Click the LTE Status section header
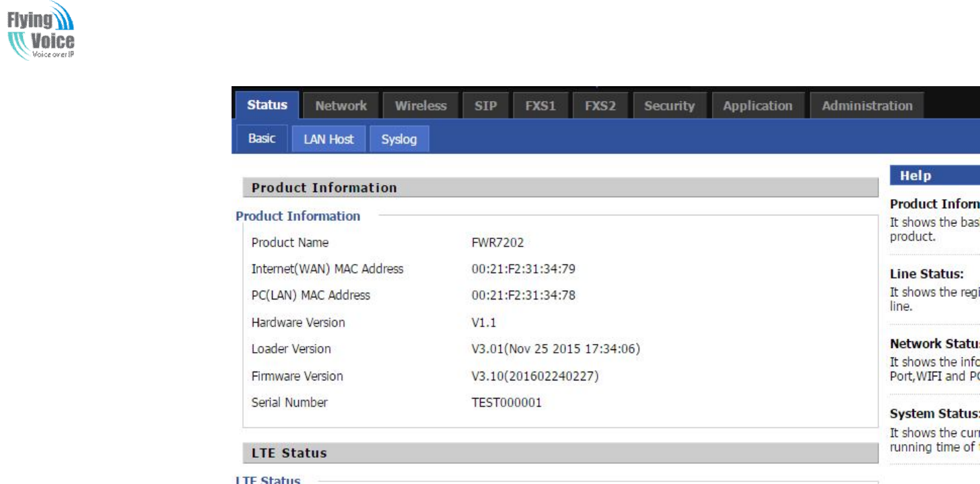The height and width of the screenshot is (484, 980). pos(289,453)
